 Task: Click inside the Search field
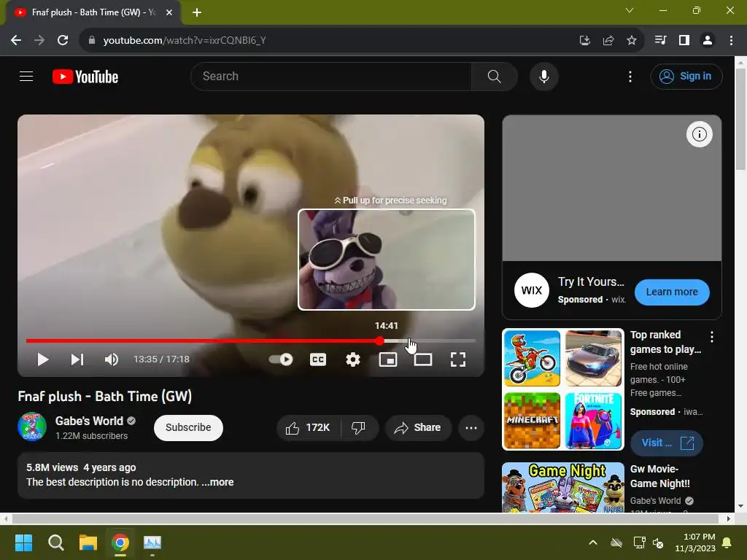[331, 76]
